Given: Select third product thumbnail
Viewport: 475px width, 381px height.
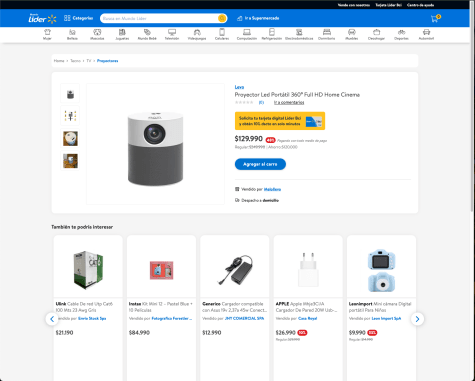Looking at the screenshot, I should pyautogui.click(x=70, y=138).
